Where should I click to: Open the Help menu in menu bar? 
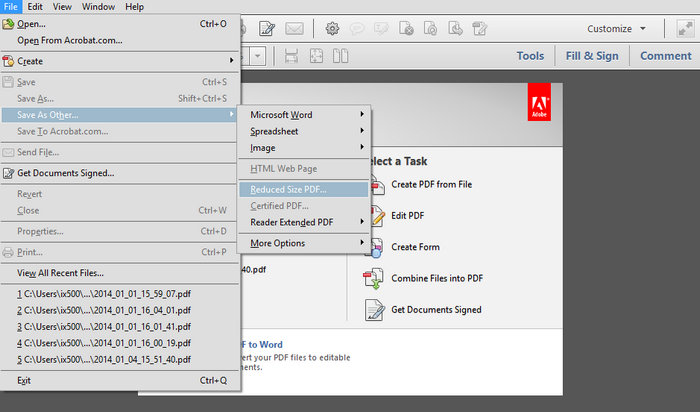[x=134, y=7]
